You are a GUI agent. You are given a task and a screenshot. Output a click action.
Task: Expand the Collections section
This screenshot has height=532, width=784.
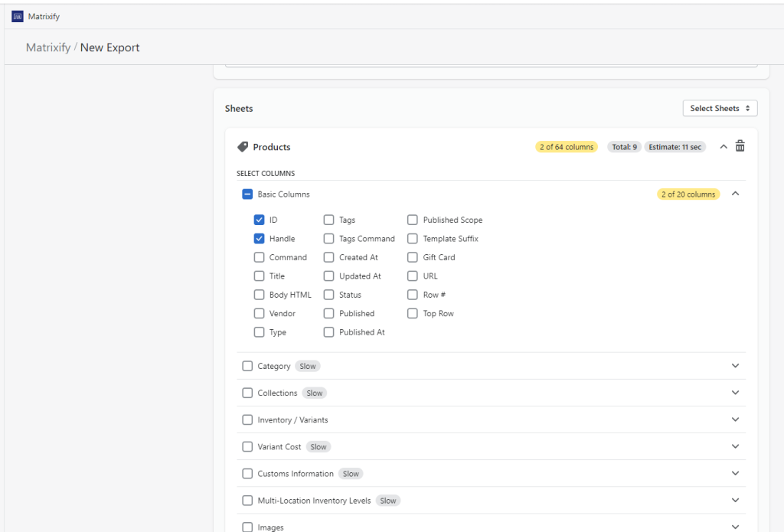coord(735,392)
